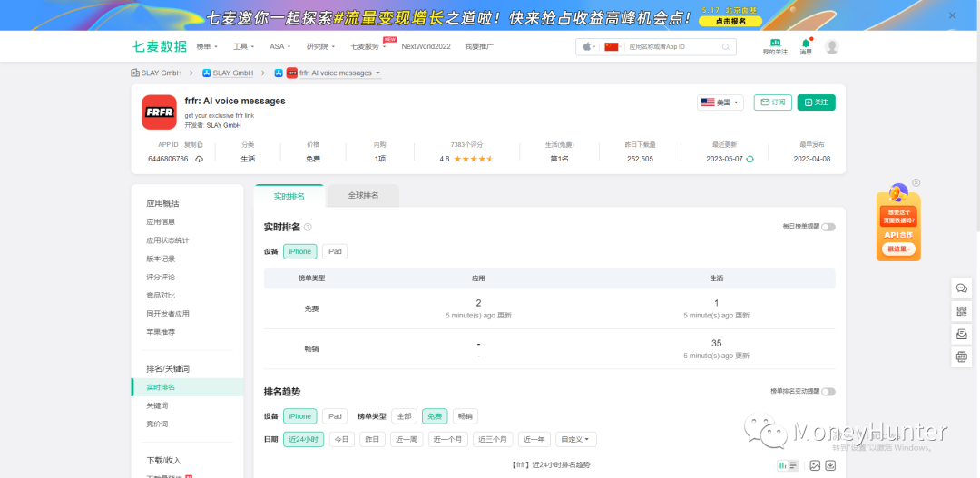Close the API合作 floating ad
The image size is (980, 478).
(916, 182)
